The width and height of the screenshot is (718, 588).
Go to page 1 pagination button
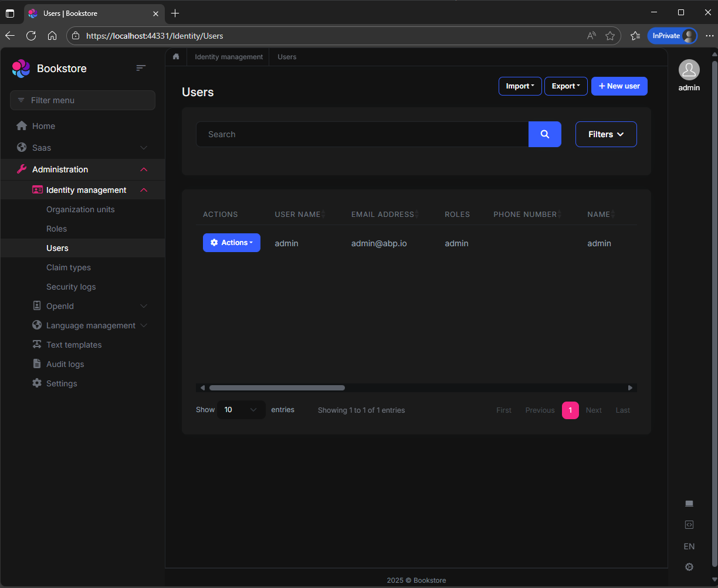[x=570, y=410]
